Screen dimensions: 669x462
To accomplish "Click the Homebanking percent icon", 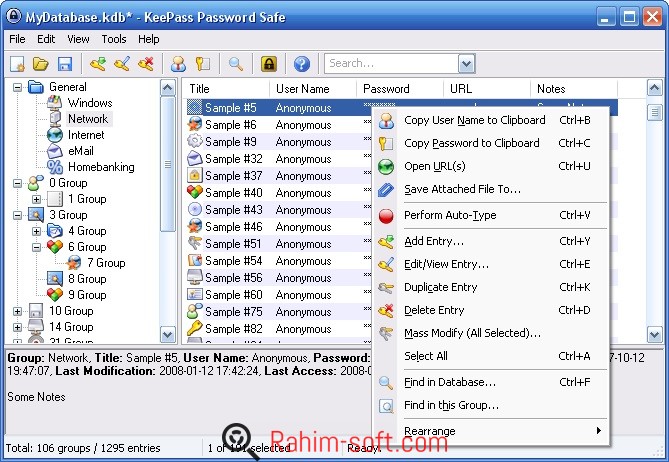I will [55, 167].
